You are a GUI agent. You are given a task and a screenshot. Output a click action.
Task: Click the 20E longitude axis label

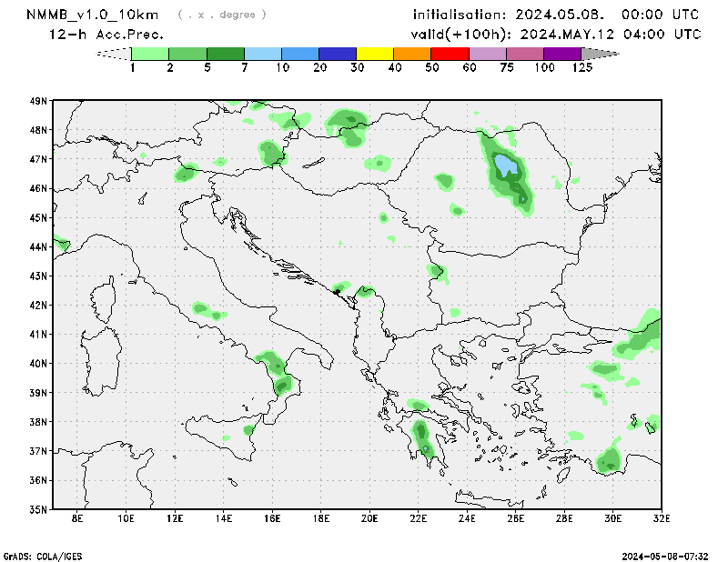click(369, 518)
